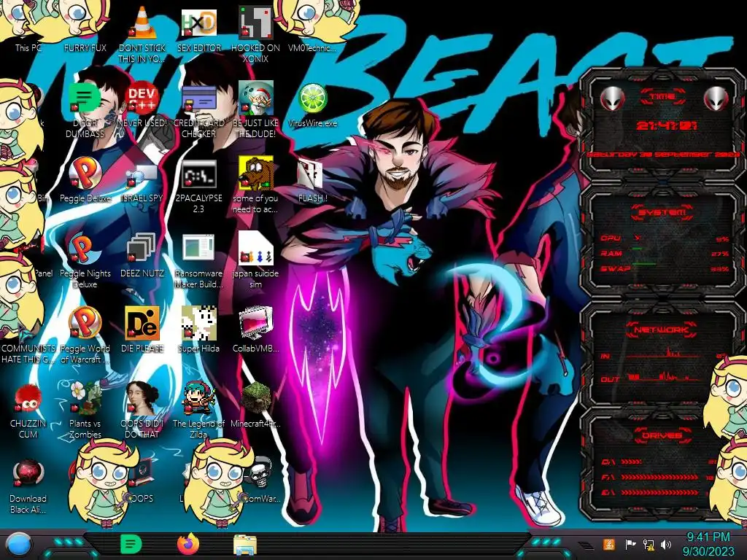Launch Peggle Nights Deluxe
Image resolution: width=747 pixels, height=560 pixels.
85,249
